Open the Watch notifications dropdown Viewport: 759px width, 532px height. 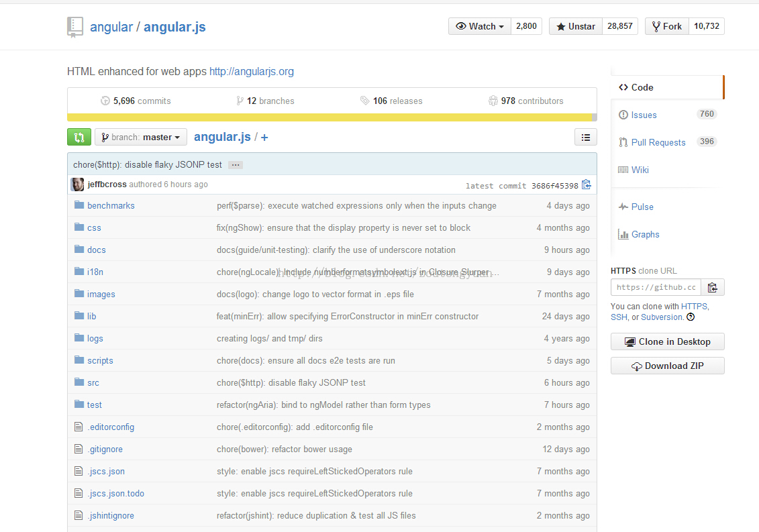coord(479,26)
